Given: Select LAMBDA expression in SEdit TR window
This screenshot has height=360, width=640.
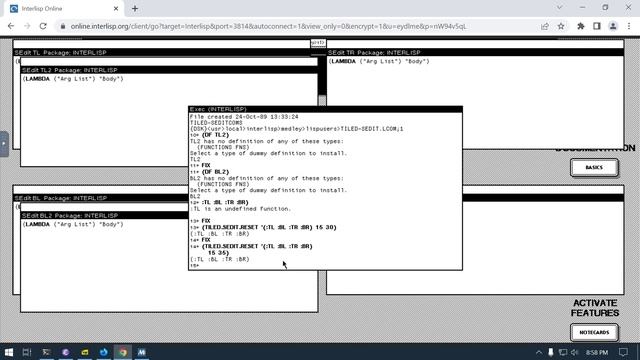Looking at the screenshot, I should [x=379, y=61].
